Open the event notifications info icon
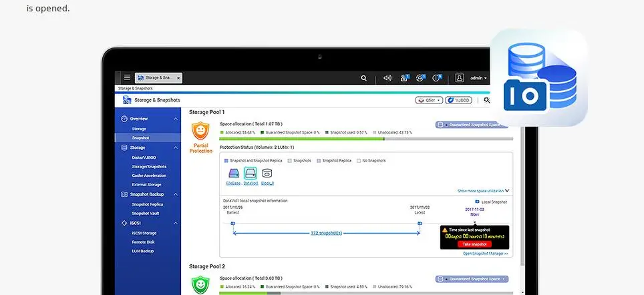 click(436, 78)
